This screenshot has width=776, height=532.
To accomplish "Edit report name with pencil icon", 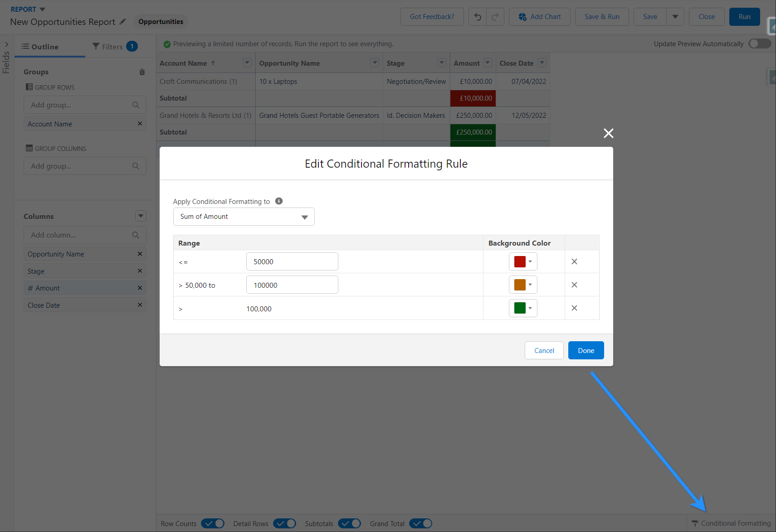I will (x=123, y=22).
